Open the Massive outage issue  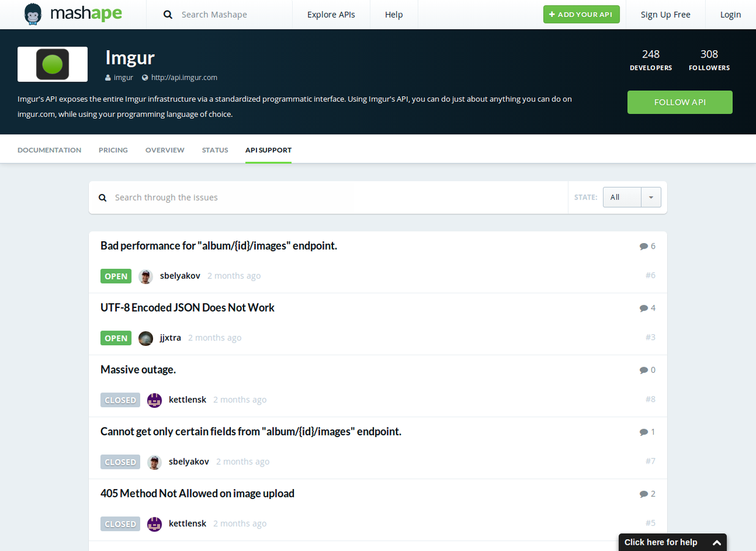(138, 369)
